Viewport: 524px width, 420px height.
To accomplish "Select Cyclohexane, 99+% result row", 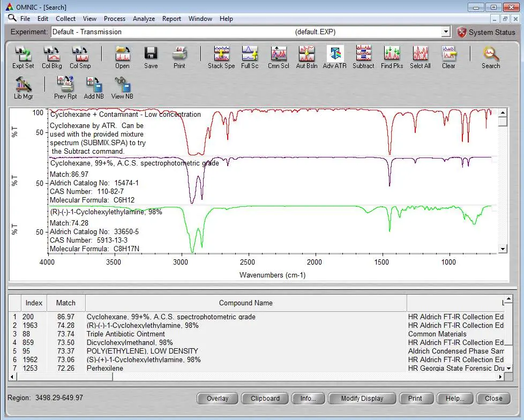I will pos(256,317).
